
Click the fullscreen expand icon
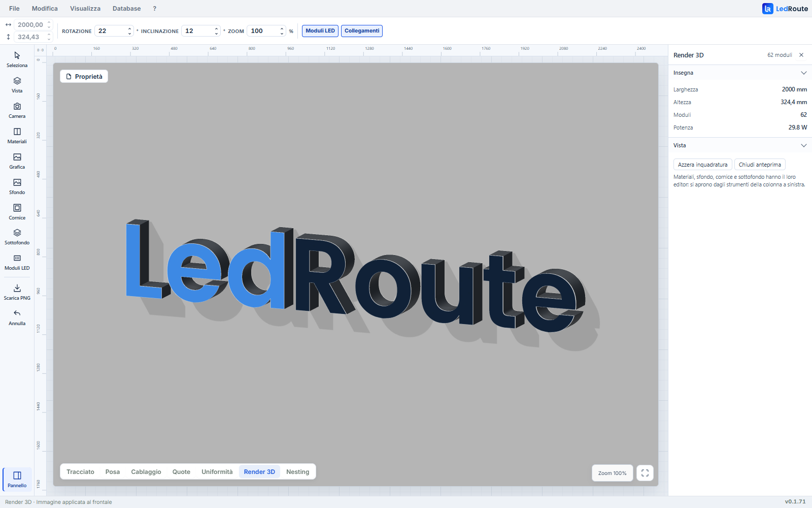pyautogui.click(x=645, y=473)
